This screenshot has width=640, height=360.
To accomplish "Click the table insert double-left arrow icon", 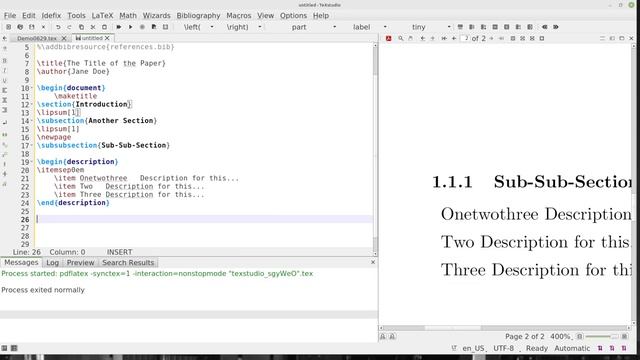I will 544,27.
